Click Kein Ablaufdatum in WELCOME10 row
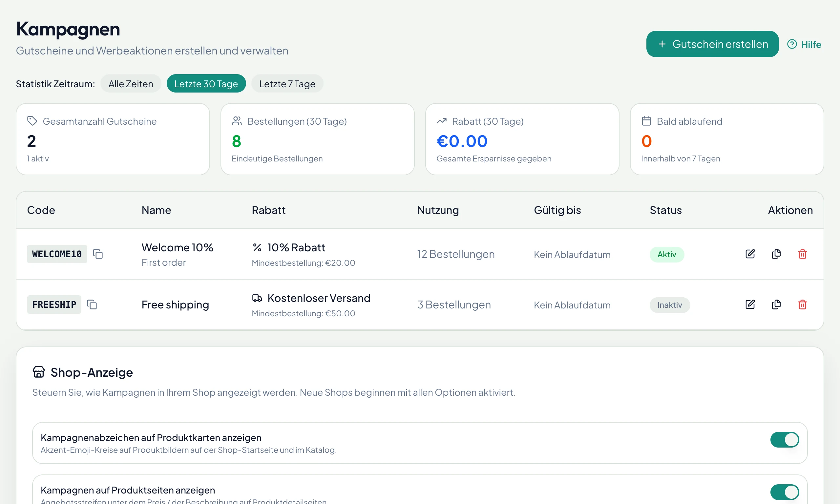 572,255
